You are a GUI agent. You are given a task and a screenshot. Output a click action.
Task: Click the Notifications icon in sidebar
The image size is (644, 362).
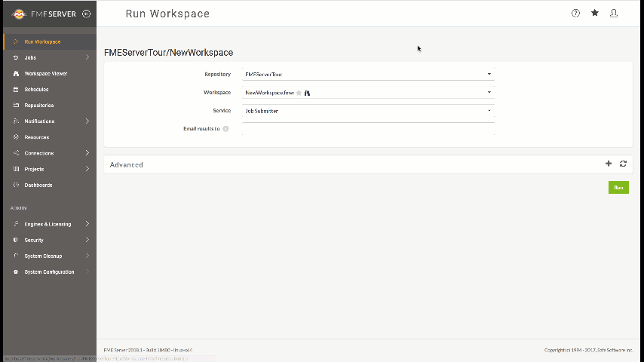[x=16, y=121]
